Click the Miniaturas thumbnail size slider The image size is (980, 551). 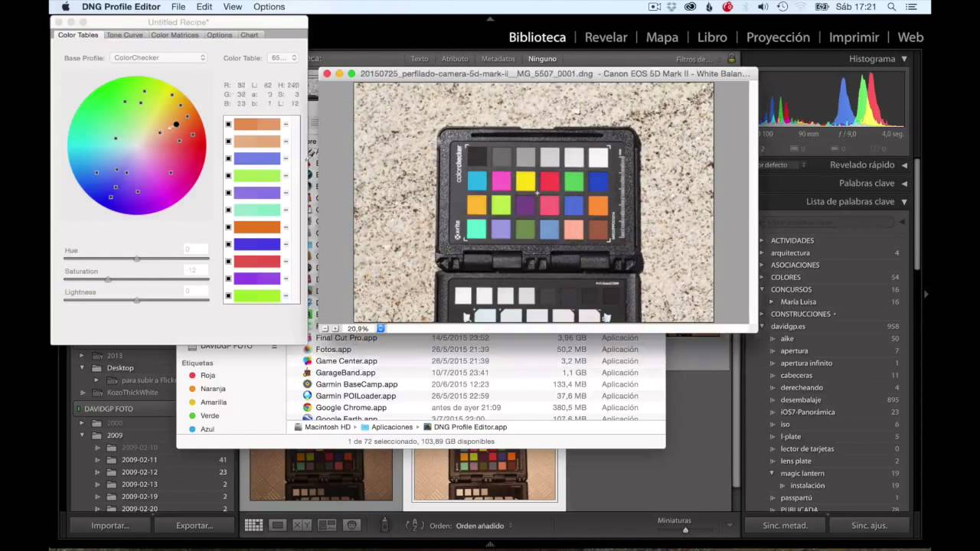[x=685, y=530]
